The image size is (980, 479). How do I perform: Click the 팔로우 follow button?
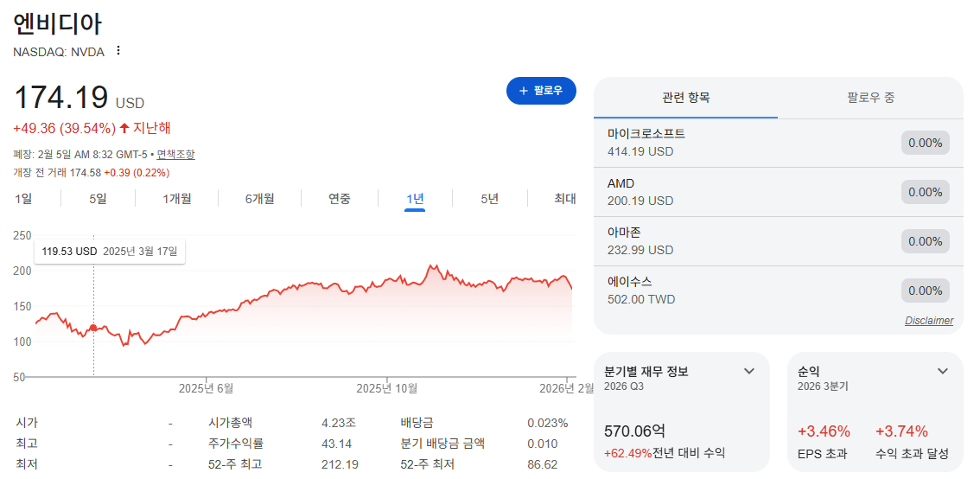tap(541, 91)
